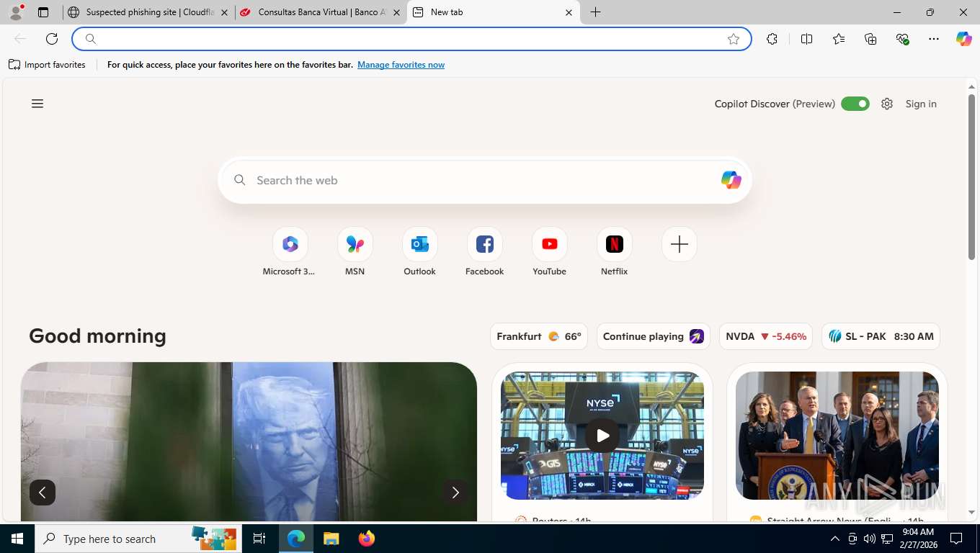Screen dimensions: 980x553
Task: Open Settings and more ellipsis menu
Action: (934, 39)
